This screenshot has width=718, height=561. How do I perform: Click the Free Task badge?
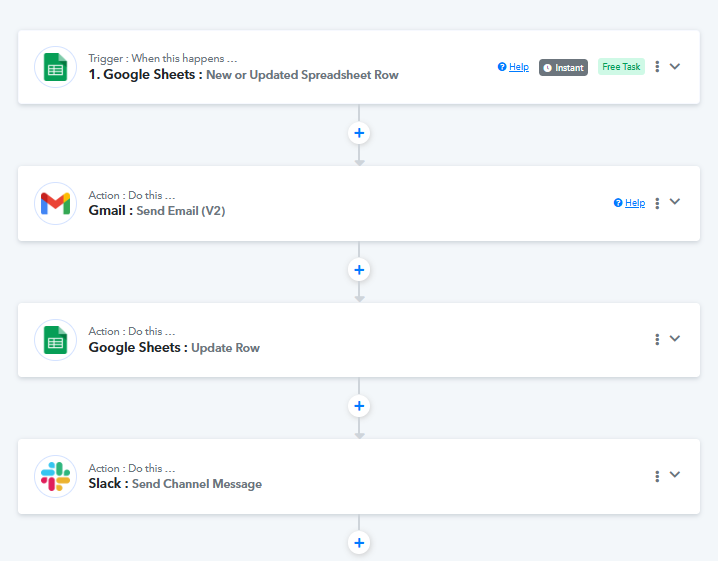(621, 67)
